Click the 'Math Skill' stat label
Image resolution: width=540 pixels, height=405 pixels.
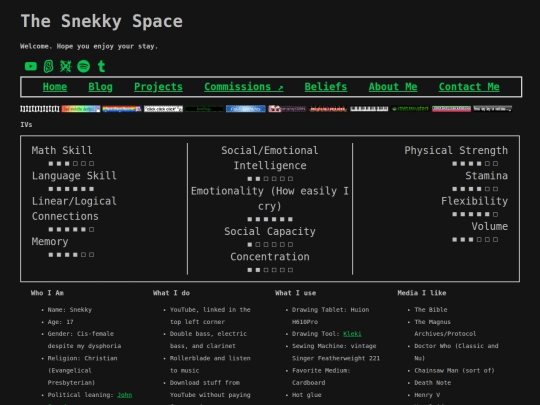click(x=62, y=150)
